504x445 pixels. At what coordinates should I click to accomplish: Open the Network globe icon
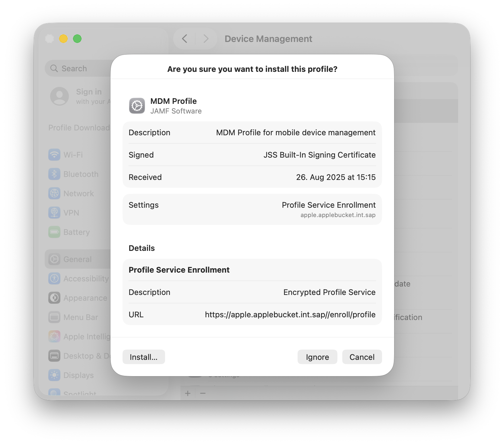pos(54,194)
